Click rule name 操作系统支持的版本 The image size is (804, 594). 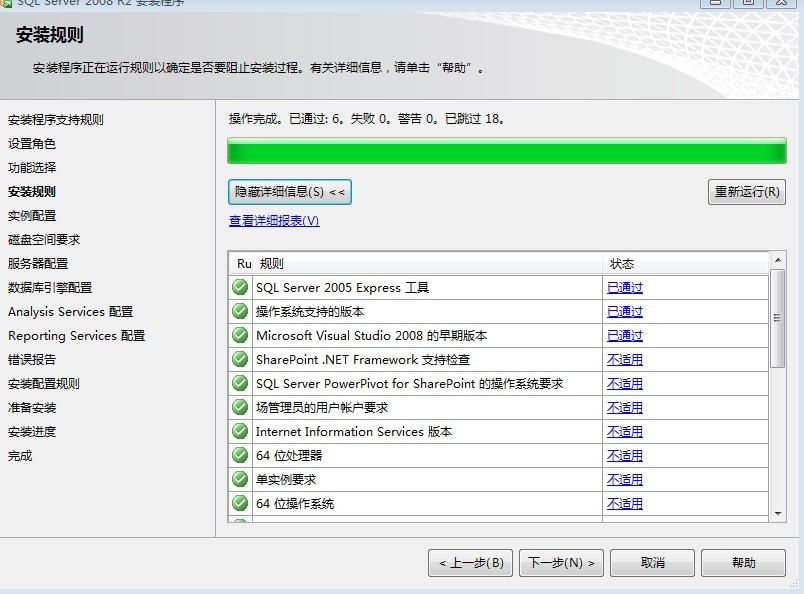310,312
